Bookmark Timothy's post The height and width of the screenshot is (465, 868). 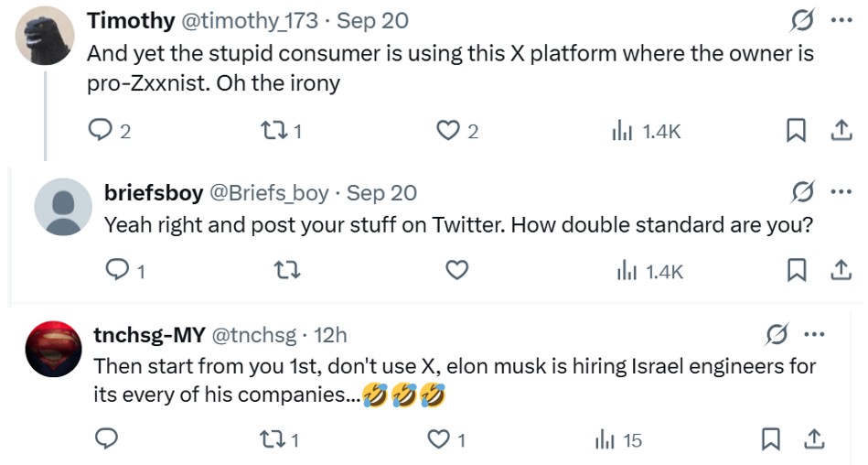coord(796,132)
